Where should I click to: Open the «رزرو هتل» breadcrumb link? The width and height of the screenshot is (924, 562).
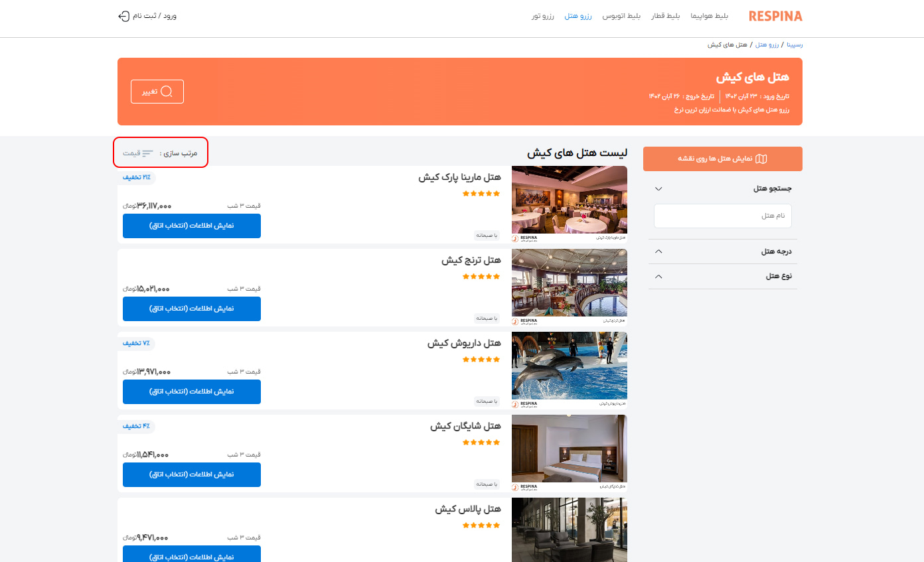(x=768, y=44)
